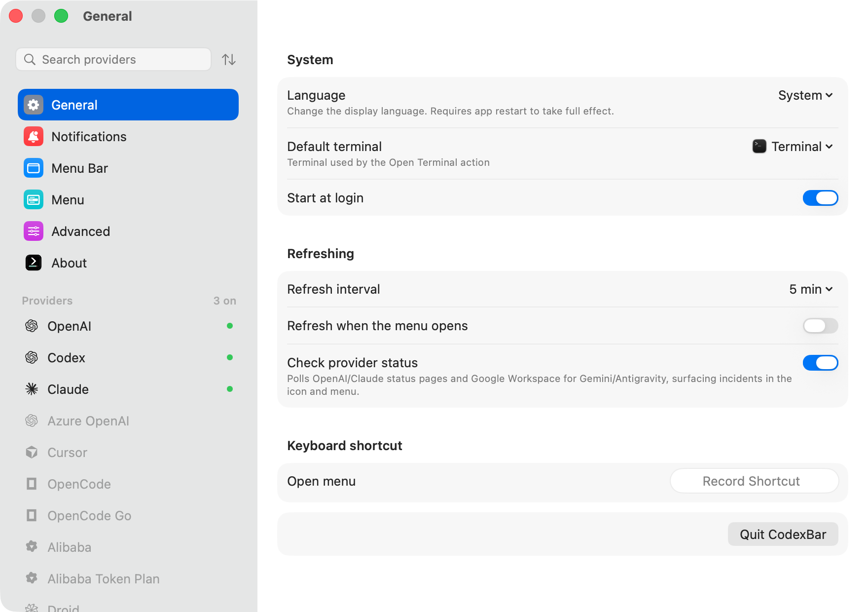The image size is (868, 612).
Task: Click the "3 on" providers count
Action: pos(225,301)
